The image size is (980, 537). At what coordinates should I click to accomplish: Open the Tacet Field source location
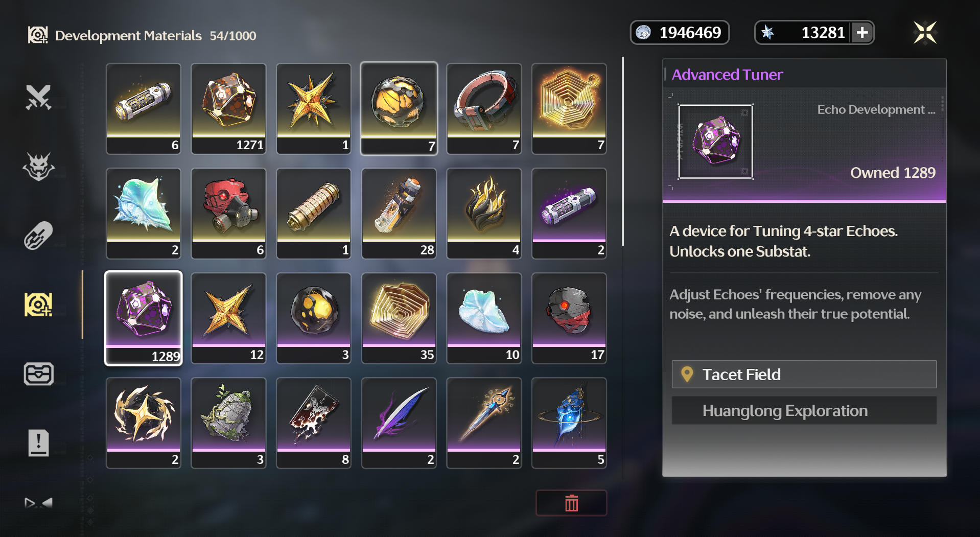click(x=804, y=375)
